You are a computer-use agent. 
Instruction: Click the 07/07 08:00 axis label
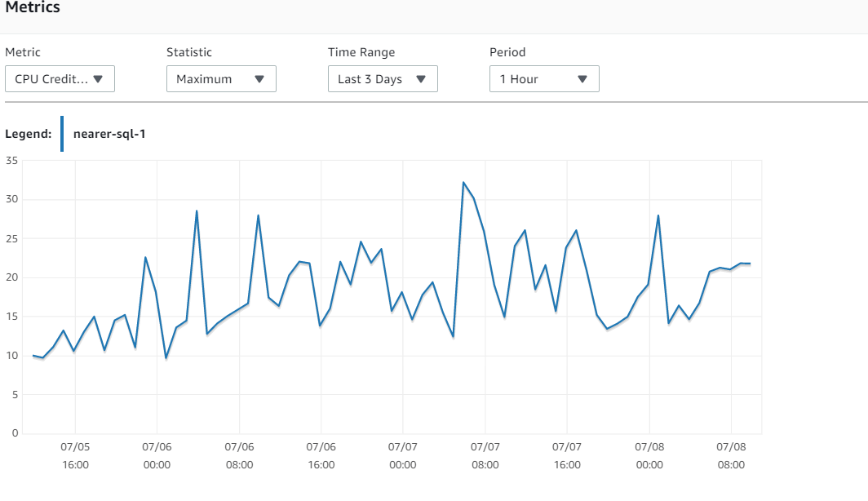[x=485, y=455]
